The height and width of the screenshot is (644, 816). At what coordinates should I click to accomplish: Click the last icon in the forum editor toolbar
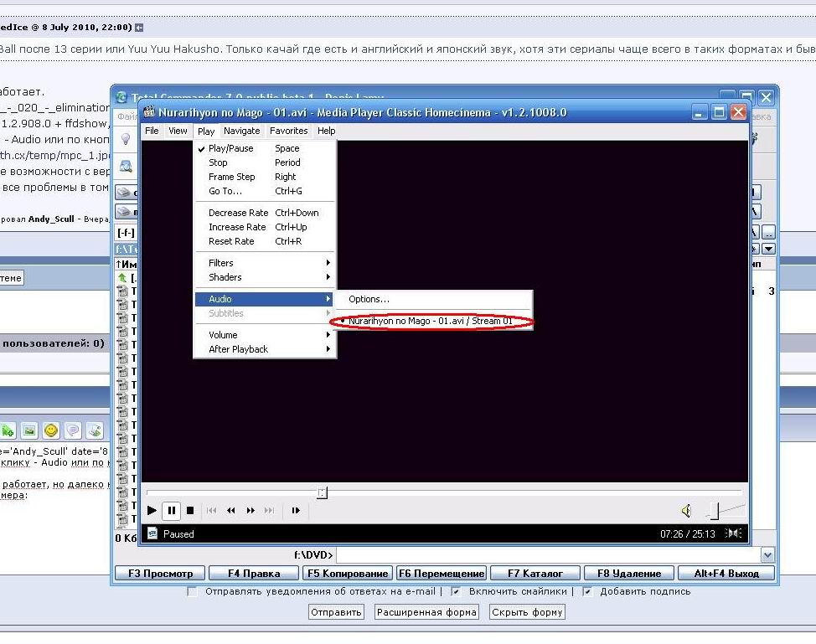pyautogui.click(x=95, y=430)
